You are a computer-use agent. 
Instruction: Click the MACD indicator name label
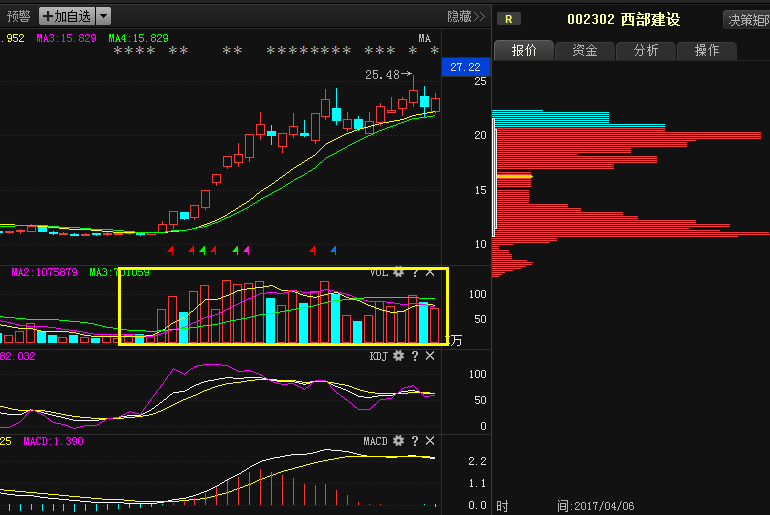(x=376, y=441)
